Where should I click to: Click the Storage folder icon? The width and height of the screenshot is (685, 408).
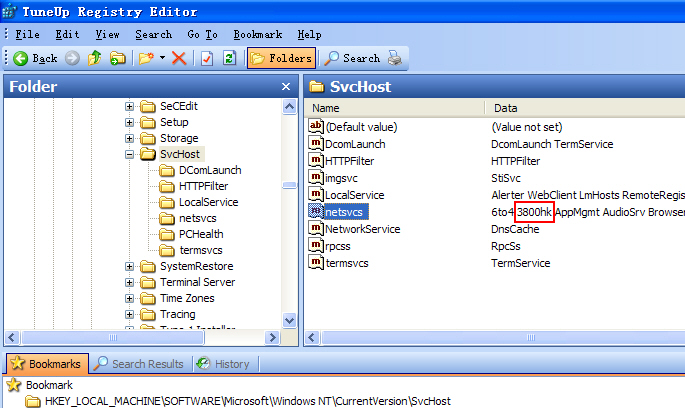[148, 138]
